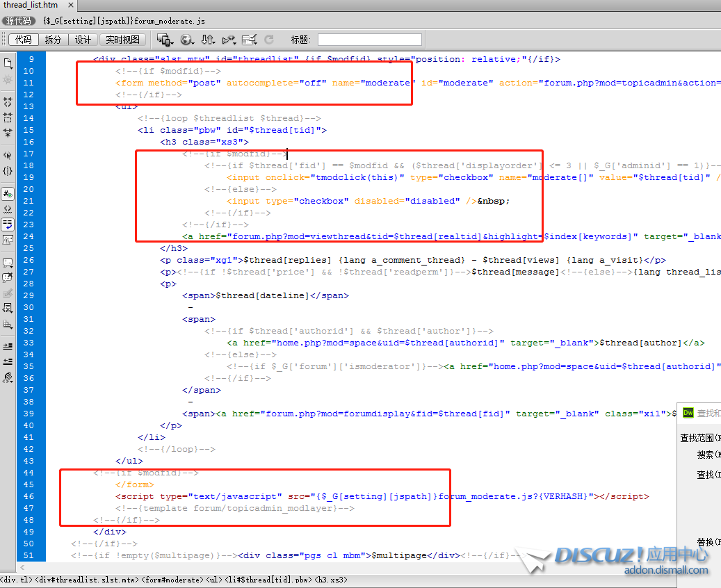
Task: Open the Recent Snippets dropdown
Action: click(8, 308)
